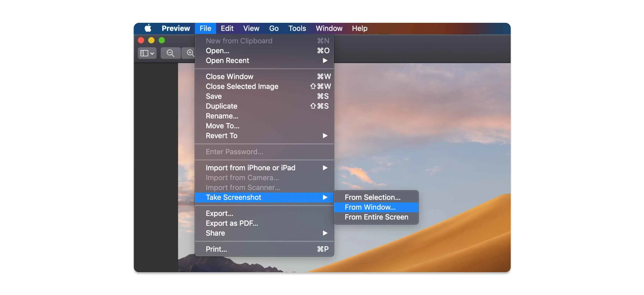This screenshot has height=295, width=644.
Task: Select Print at the bottom of File menu
Action: [216, 249]
